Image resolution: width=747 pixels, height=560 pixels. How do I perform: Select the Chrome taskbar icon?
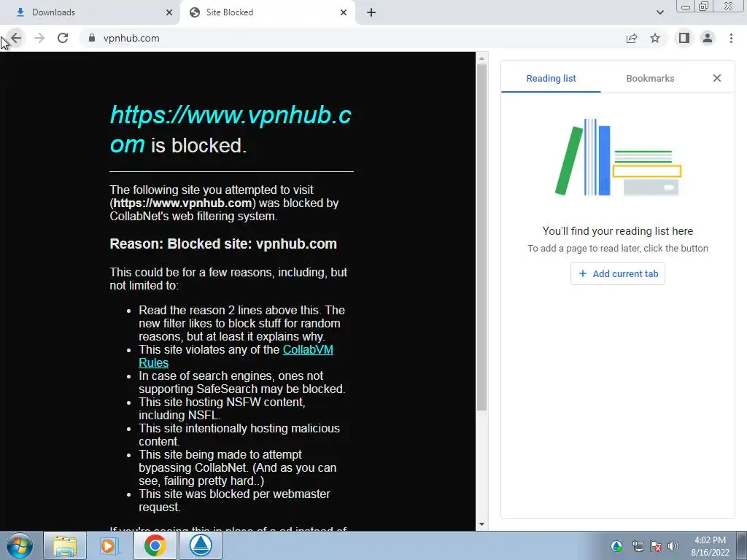155,545
